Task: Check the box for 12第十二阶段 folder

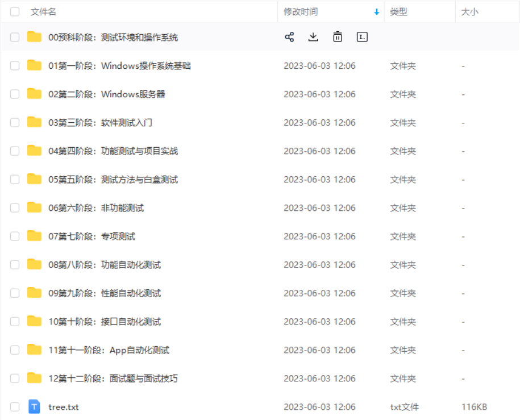Action: pyautogui.click(x=15, y=379)
